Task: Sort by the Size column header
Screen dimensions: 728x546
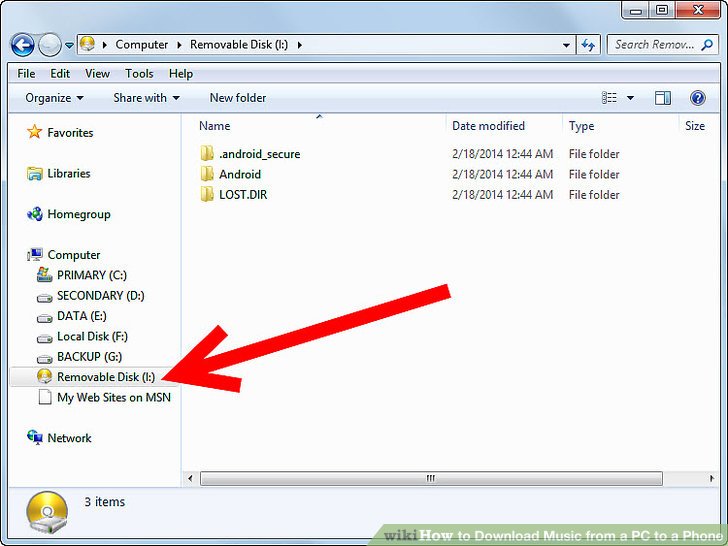Action: (695, 126)
